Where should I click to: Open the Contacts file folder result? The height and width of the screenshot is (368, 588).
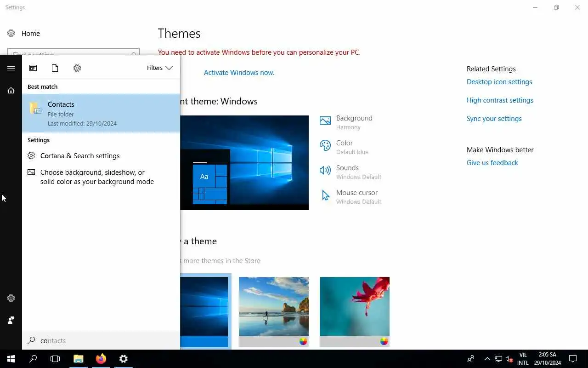[101, 113]
